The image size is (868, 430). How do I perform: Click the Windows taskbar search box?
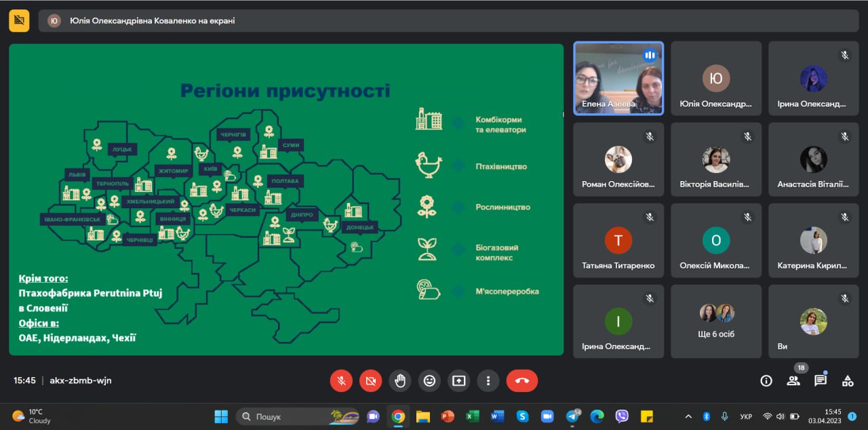coord(298,416)
